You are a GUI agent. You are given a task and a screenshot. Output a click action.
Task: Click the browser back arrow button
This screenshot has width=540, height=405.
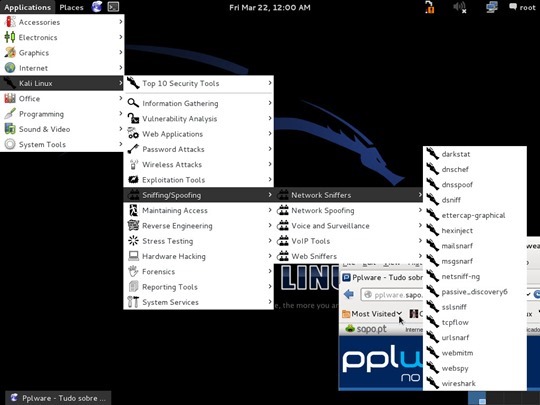[x=349, y=294]
